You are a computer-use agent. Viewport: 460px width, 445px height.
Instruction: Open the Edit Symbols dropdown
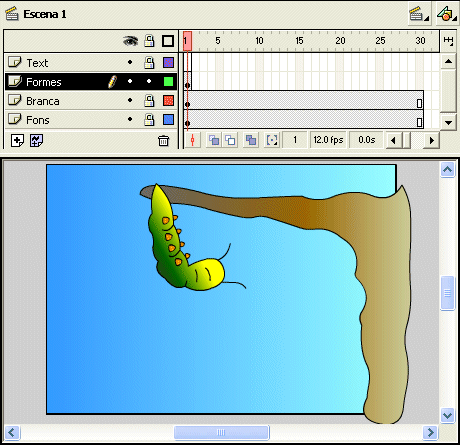447,14
